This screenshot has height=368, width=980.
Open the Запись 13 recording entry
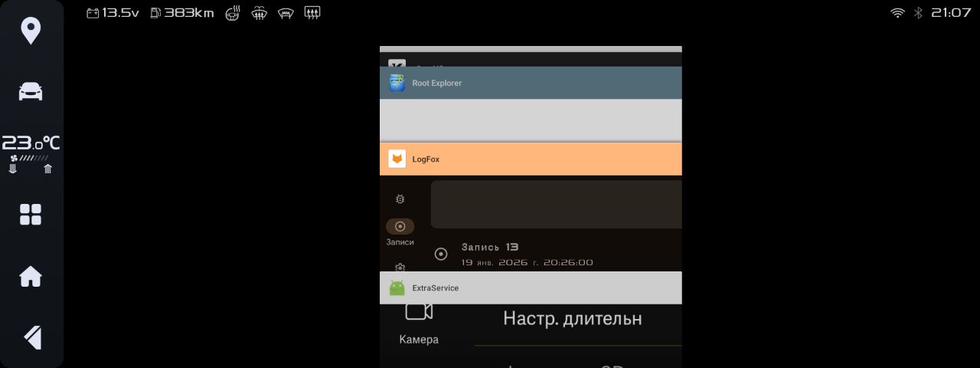pyautogui.click(x=557, y=254)
